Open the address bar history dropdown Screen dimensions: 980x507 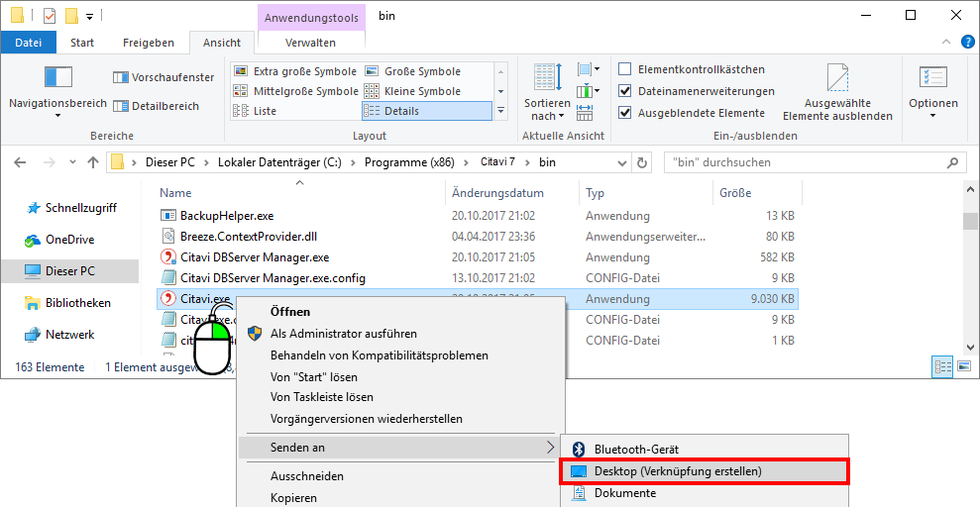pos(622,163)
